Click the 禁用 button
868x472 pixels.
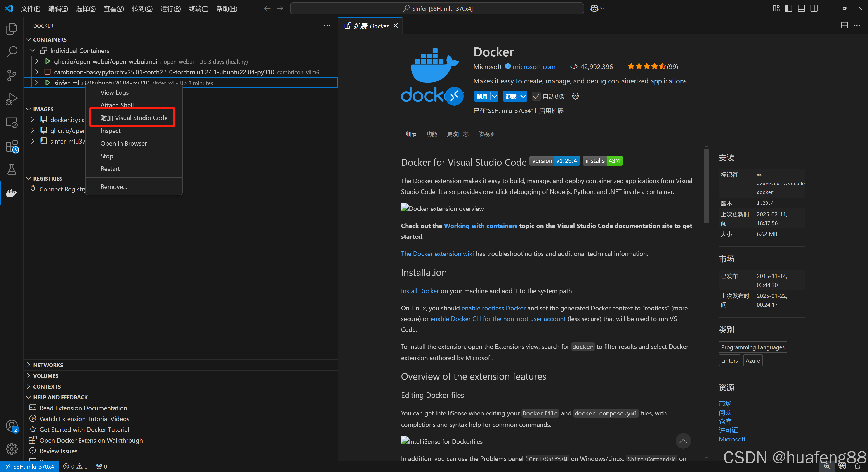482,96
